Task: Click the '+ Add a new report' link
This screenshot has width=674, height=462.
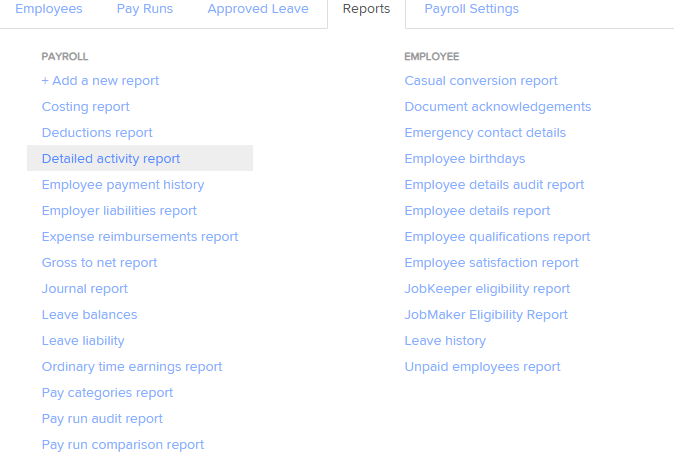Action: pyautogui.click(x=100, y=81)
